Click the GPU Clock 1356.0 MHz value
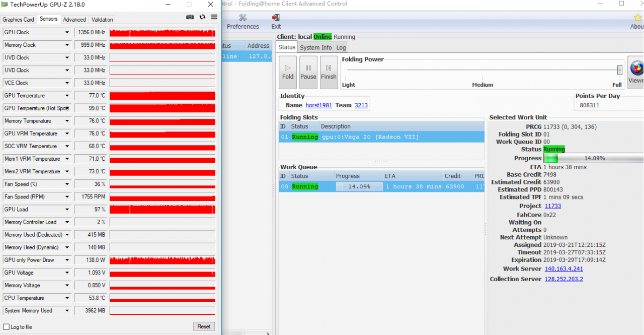 pos(91,32)
